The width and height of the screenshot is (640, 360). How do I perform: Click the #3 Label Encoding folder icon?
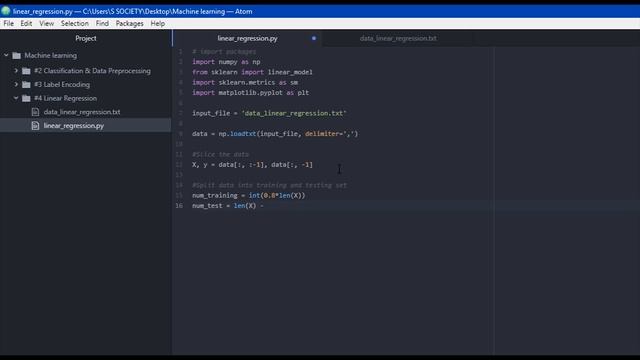click(x=26, y=85)
